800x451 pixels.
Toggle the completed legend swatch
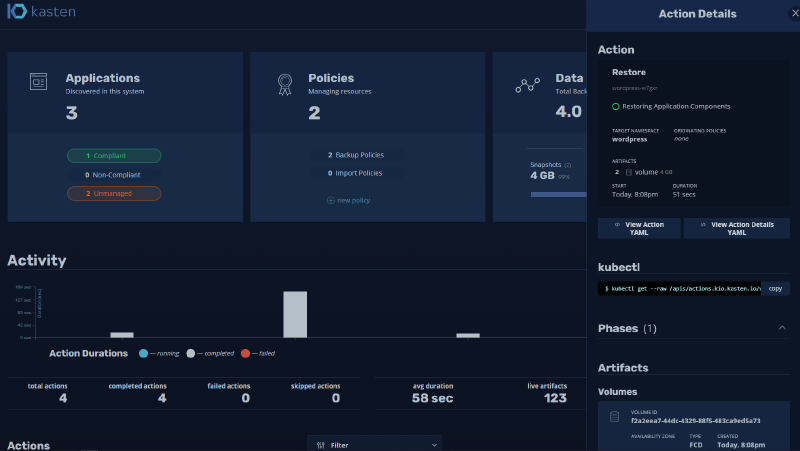tap(190, 353)
